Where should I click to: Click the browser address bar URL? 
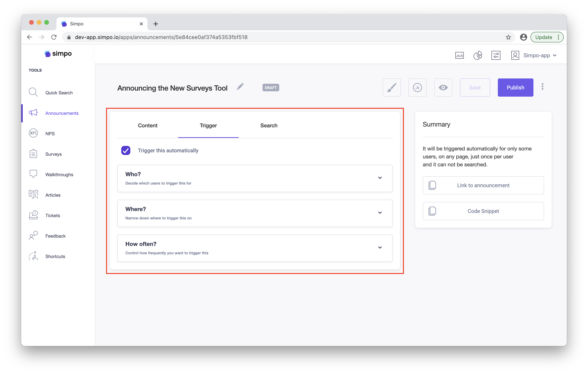[x=161, y=37]
